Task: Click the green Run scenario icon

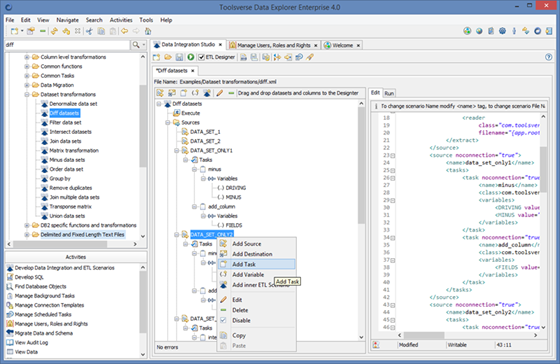Action: pos(190,57)
